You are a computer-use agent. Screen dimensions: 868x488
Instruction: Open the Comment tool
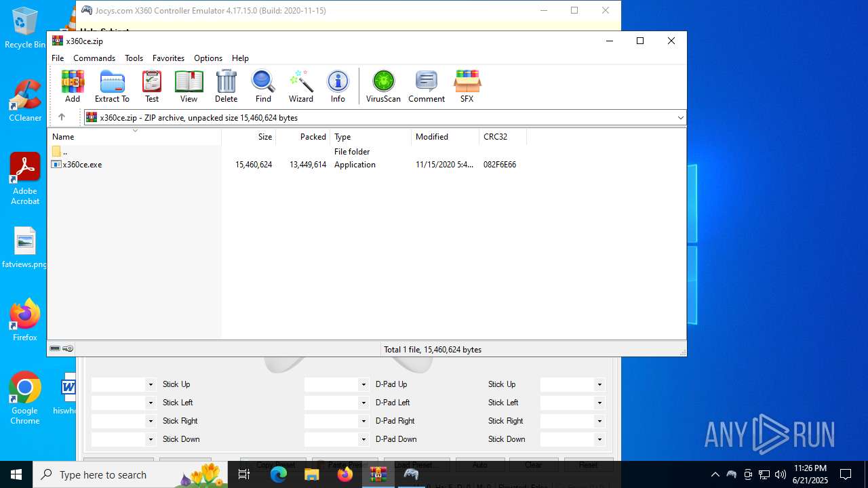click(x=427, y=86)
